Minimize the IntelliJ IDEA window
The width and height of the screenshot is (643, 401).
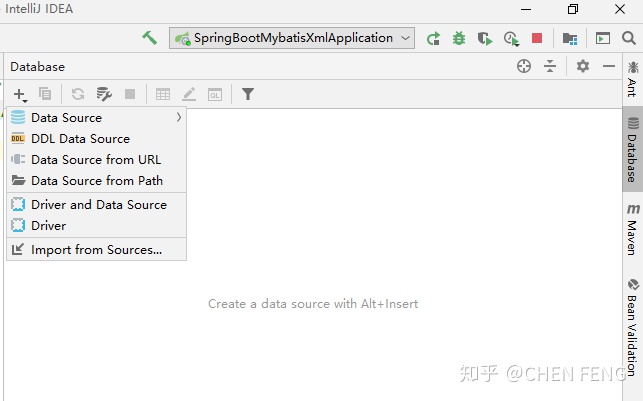pyautogui.click(x=526, y=9)
